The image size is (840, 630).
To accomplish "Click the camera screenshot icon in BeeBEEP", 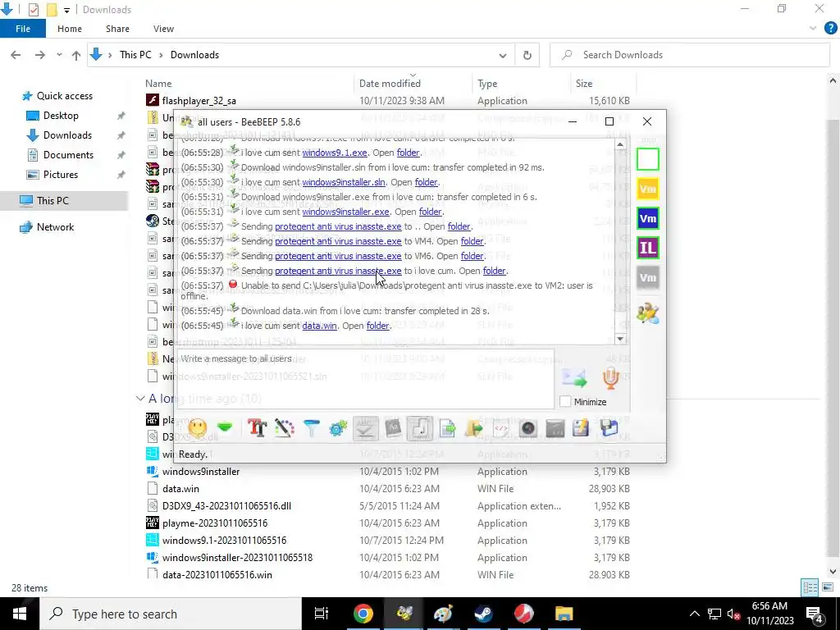I will click(528, 428).
